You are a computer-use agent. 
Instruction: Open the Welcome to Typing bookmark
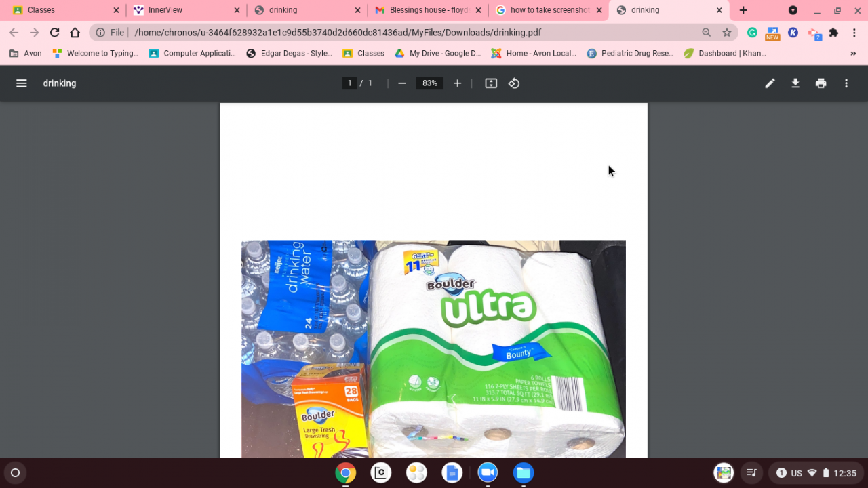(x=95, y=54)
